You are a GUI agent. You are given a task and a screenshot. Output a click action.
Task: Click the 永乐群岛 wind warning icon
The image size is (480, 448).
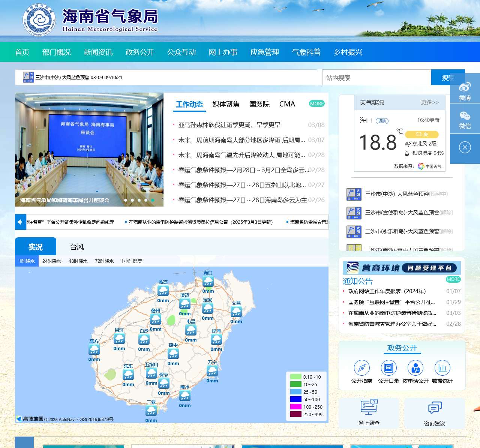click(x=354, y=232)
